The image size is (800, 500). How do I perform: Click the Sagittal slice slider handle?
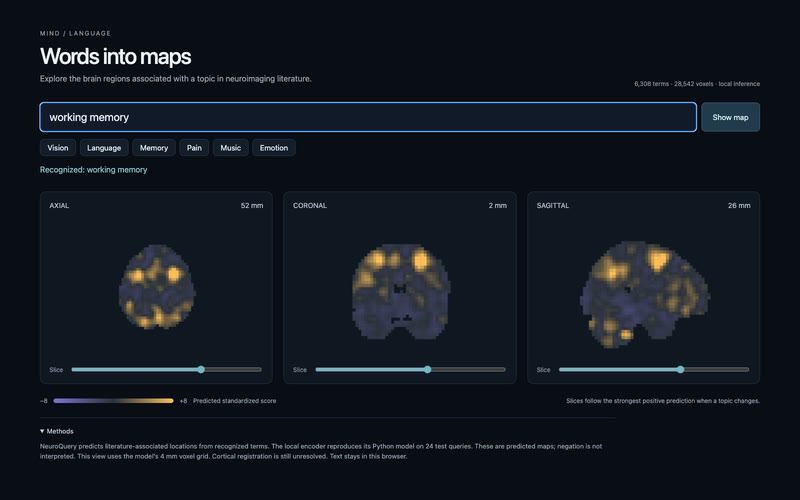[x=681, y=369]
